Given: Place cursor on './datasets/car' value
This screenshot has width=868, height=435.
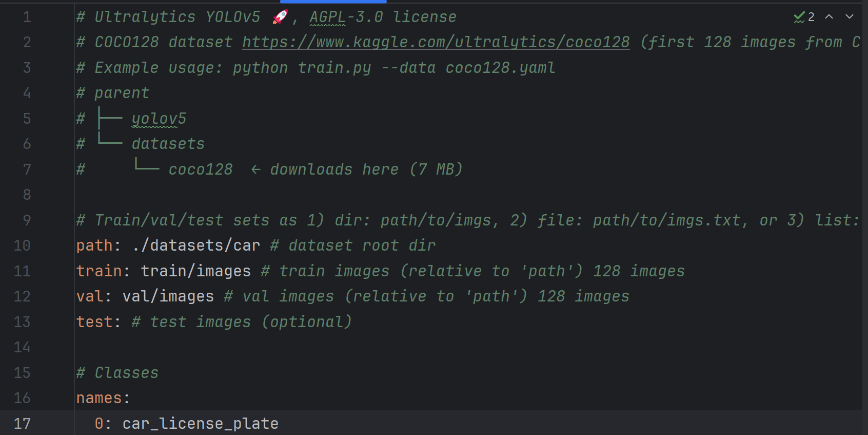Looking at the screenshot, I should click(196, 245).
